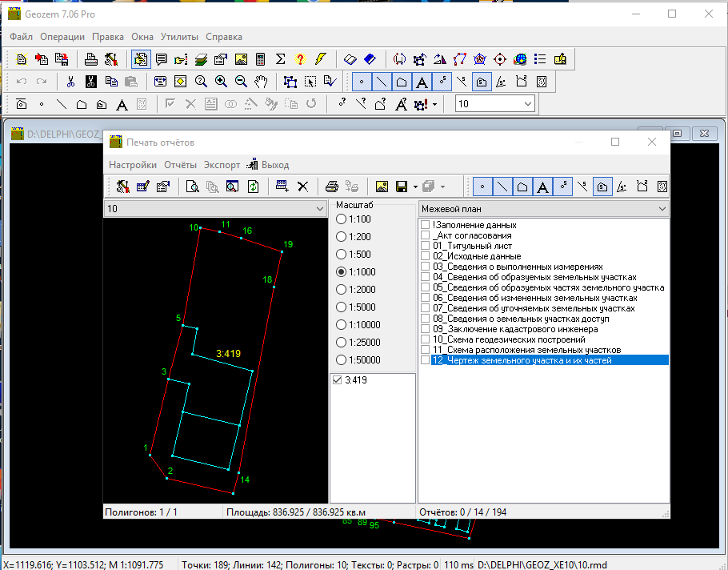Viewport: 728px width, 570px height.
Task: Click the print preview magnifier icon
Action: (x=192, y=187)
